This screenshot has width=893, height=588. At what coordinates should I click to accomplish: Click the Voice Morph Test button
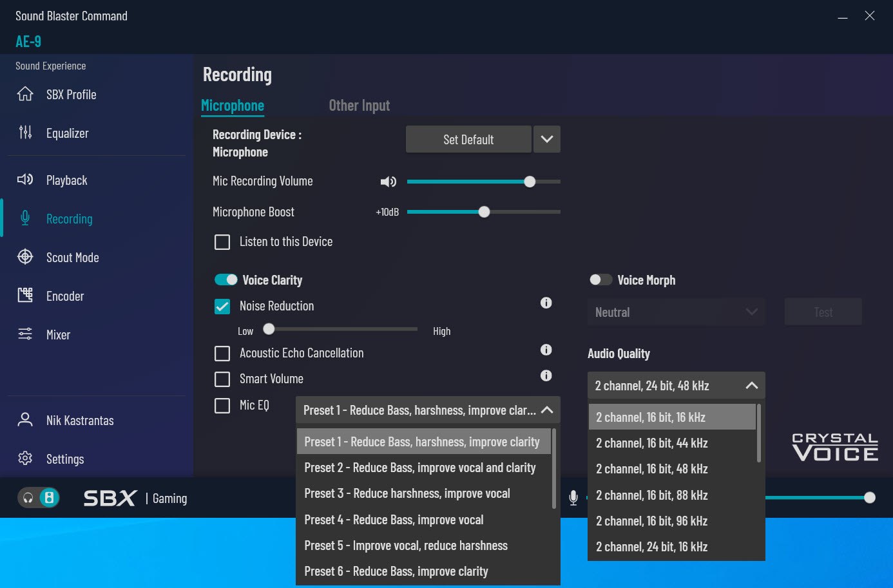[x=823, y=312]
